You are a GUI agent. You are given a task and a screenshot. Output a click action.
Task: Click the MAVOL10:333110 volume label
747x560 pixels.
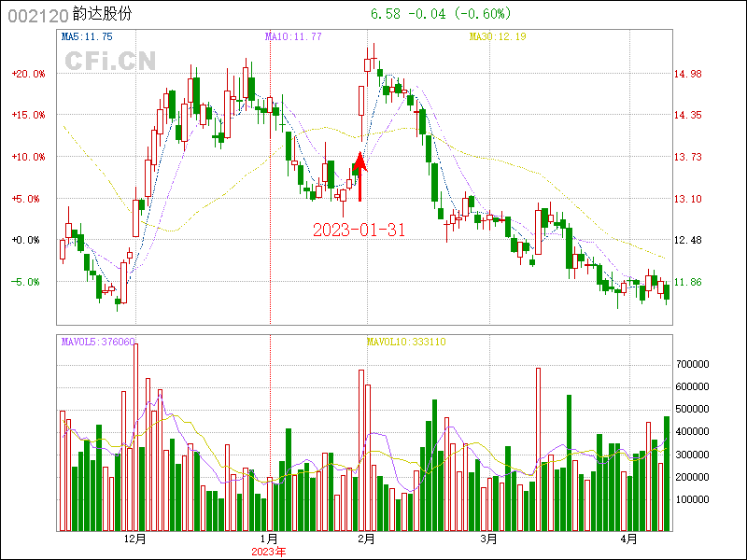(406, 342)
